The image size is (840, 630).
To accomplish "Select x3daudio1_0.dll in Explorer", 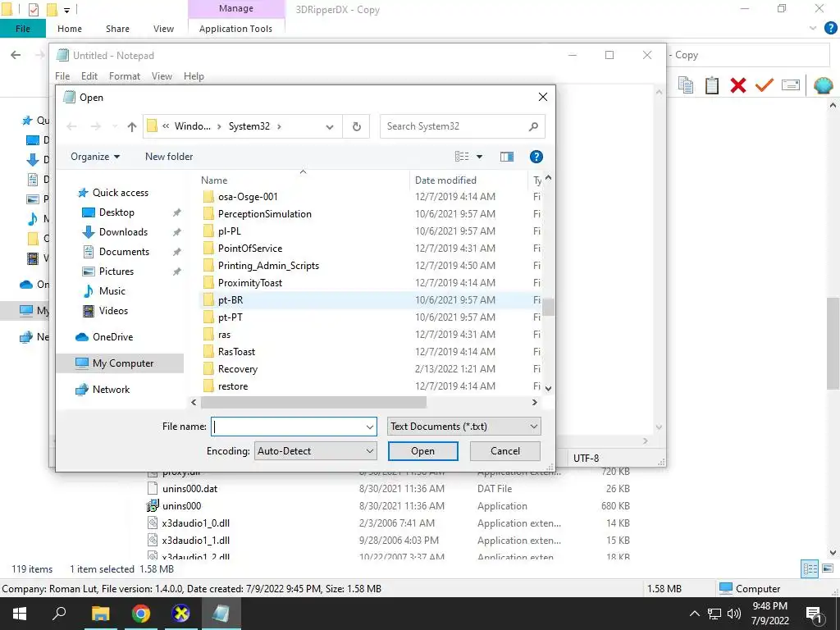I will [x=195, y=523].
